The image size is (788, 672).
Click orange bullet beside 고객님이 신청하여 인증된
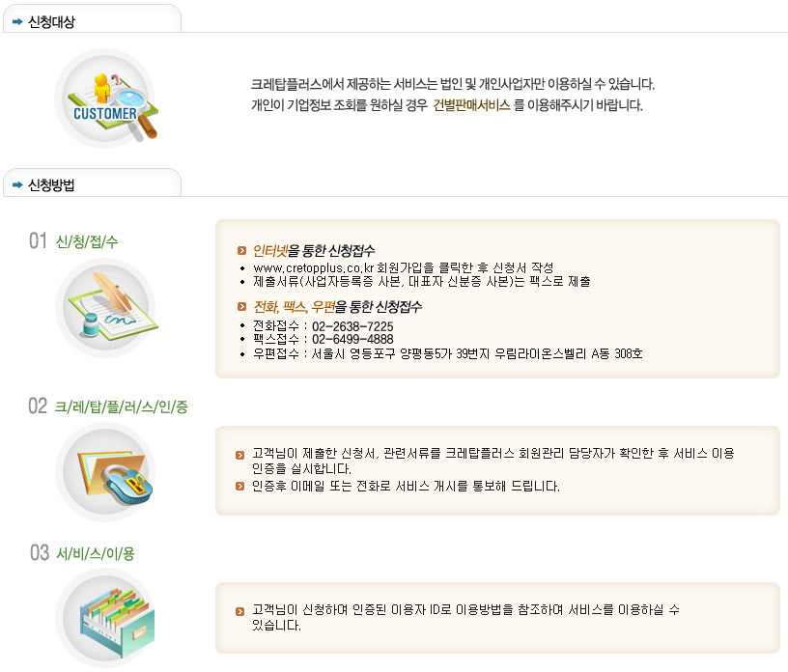(x=239, y=611)
